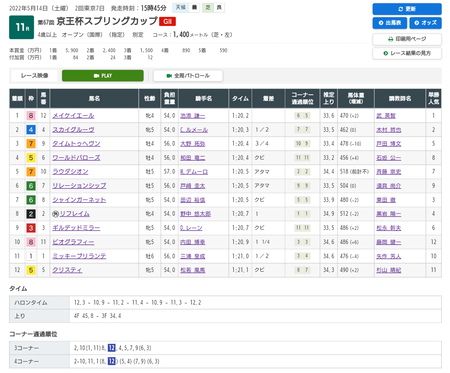Open trainer link in ラウダシオン row

(x=389, y=172)
